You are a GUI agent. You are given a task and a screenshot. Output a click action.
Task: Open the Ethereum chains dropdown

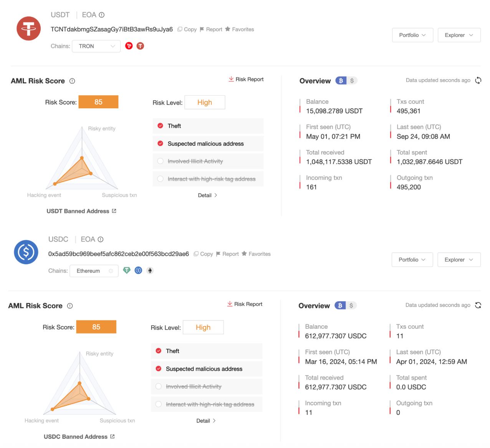pyautogui.click(x=94, y=271)
